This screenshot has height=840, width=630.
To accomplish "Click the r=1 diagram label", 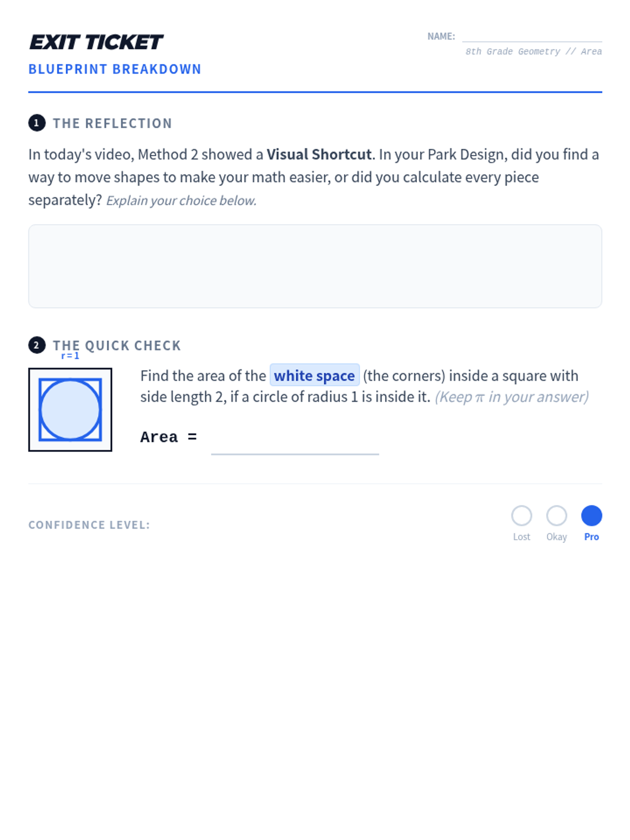I will point(70,356).
